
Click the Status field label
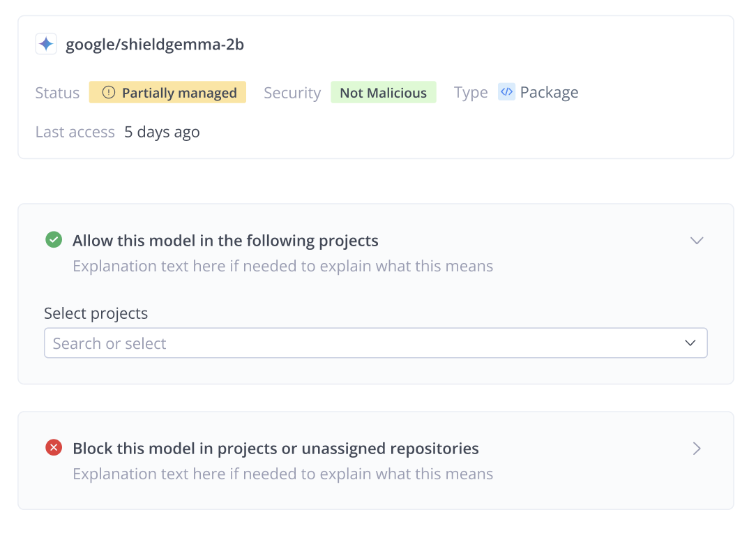point(57,92)
